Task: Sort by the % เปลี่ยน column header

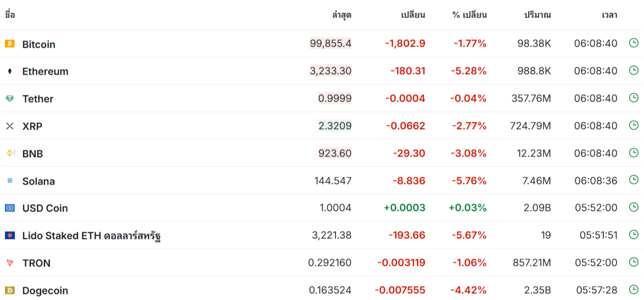Action: coord(469,15)
